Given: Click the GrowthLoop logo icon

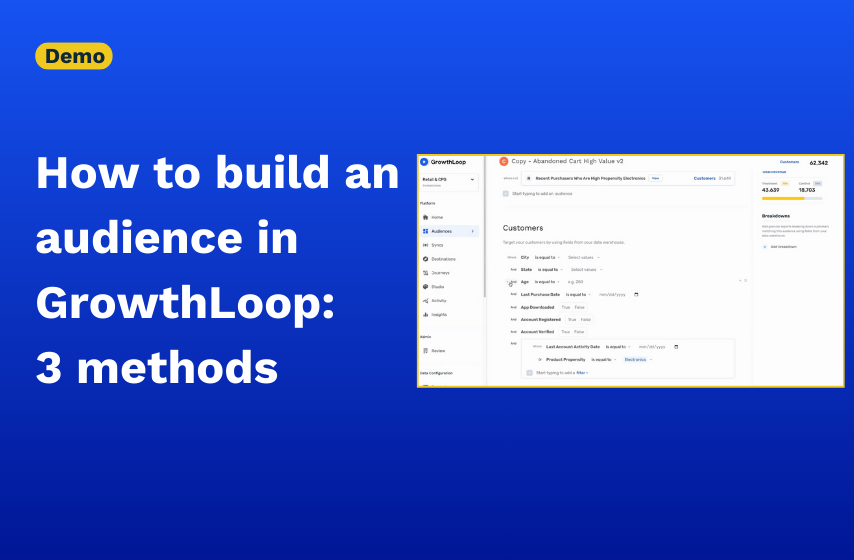Looking at the screenshot, I should (x=424, y=162).
